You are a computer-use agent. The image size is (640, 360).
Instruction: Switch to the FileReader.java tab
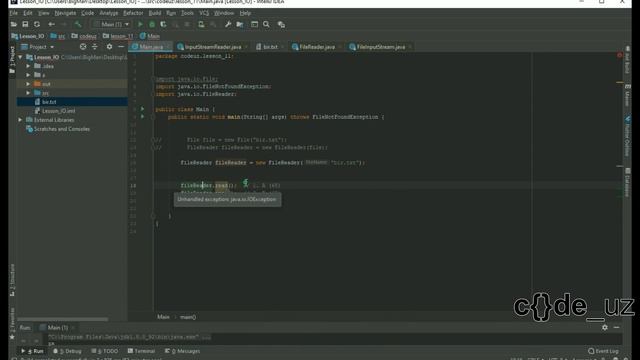tap(317, 47)
